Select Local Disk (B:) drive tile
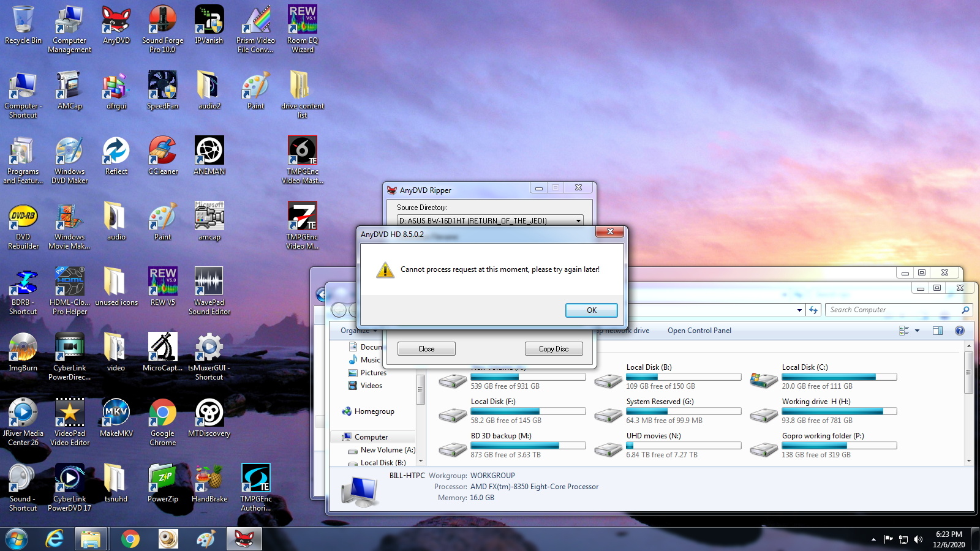Viewport: 980px width, 551px height. 668,377
